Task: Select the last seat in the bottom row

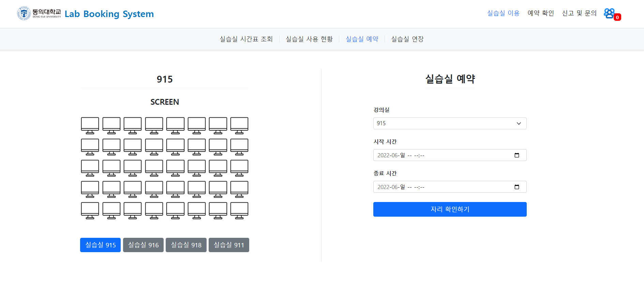Action: (x=239, y=210)
